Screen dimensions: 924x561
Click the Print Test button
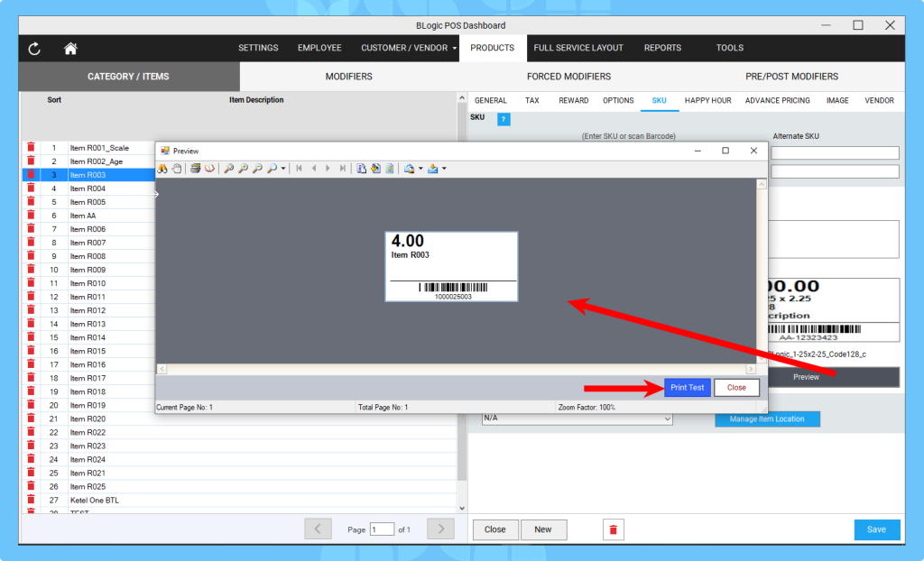click(687, 388)
